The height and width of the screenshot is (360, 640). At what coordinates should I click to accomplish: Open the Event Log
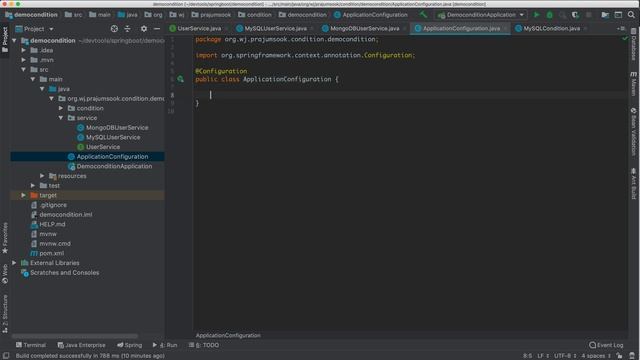[606, 345]
